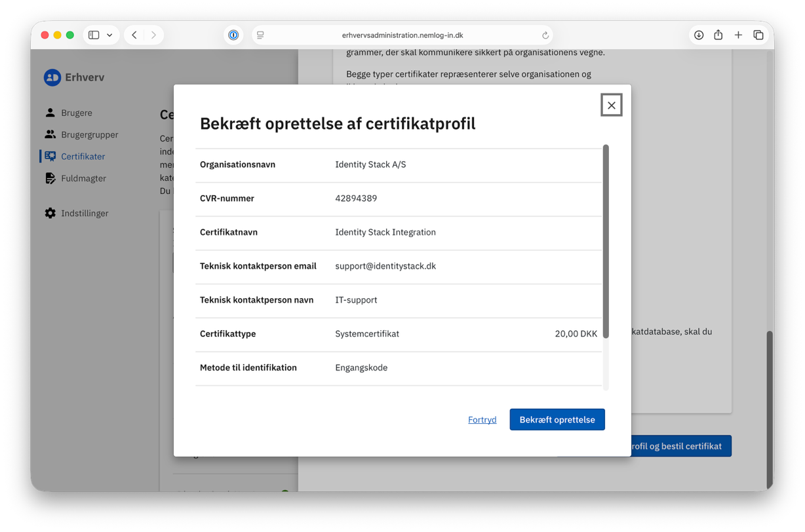The height and width of the screenshot is (532, 805).
Task: Open the 1Password extension icon
Action: (233, 35)
